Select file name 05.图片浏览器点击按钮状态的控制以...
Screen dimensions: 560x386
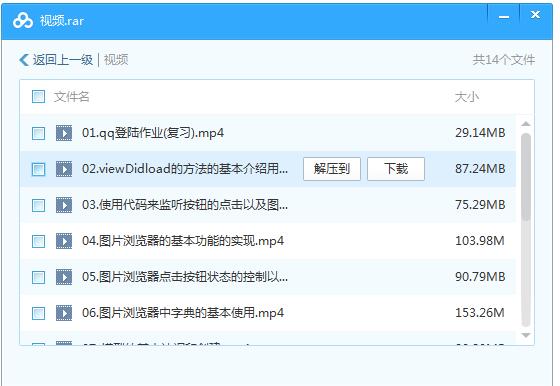(185, 276)
